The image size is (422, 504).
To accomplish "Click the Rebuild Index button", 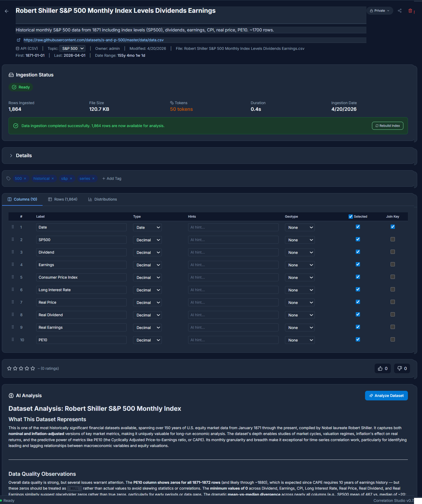I will coord(387,126).
